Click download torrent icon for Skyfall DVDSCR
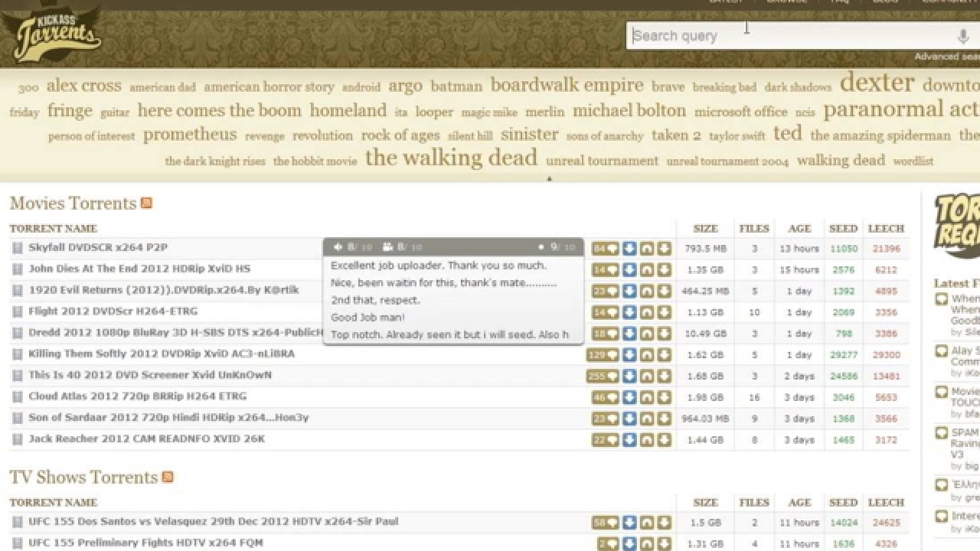 click(x=664, y=248)
